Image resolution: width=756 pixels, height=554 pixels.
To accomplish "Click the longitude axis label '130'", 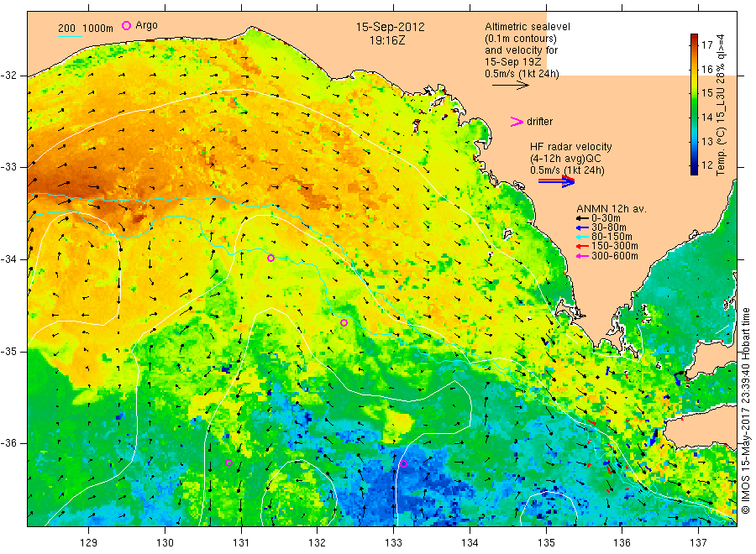I will click(165, 543).
